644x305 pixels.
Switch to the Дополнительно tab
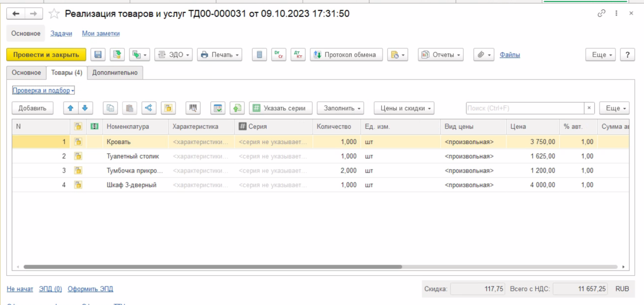pos(115,73)
